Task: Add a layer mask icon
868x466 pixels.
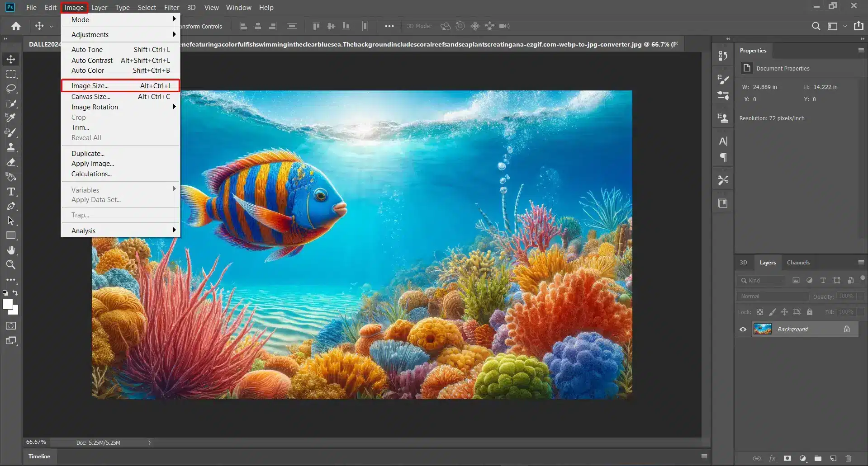Action: tap(787, 458)
